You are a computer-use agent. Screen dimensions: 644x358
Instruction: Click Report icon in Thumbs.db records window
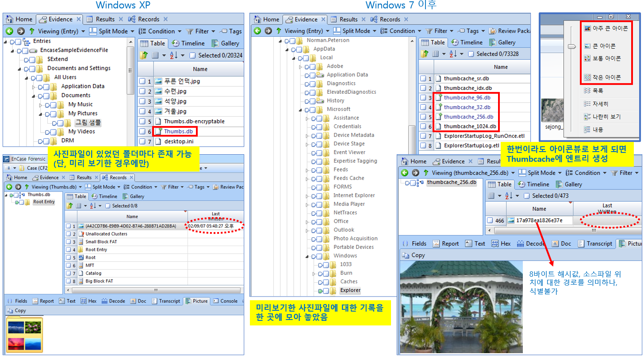coord(35,301)
